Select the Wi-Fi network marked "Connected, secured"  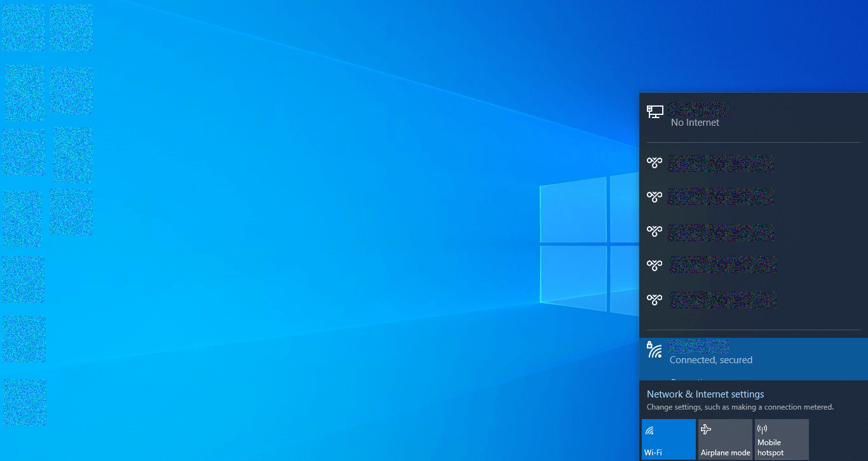(x=754, y=359)
